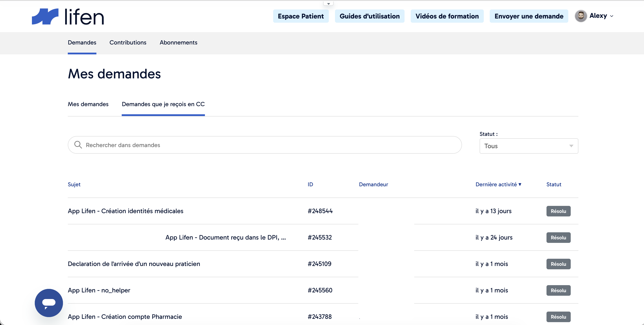Click the Lifen logo
644x325 pixels.
coord(68,17)
